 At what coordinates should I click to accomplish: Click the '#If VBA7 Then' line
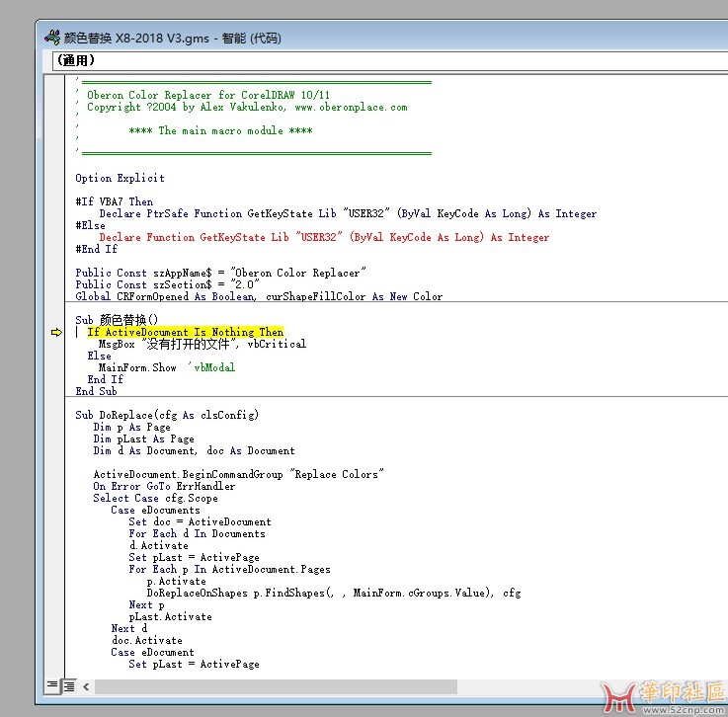(x=115, y=201)
